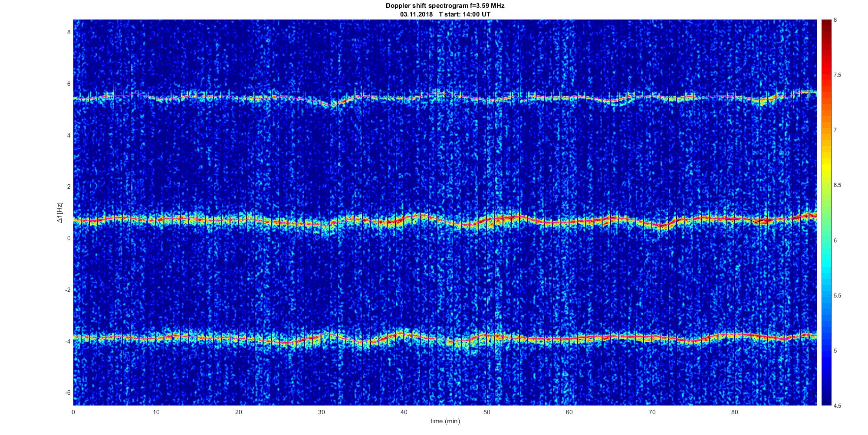Click y-axis tick label '2'

[x=69, y=186]
